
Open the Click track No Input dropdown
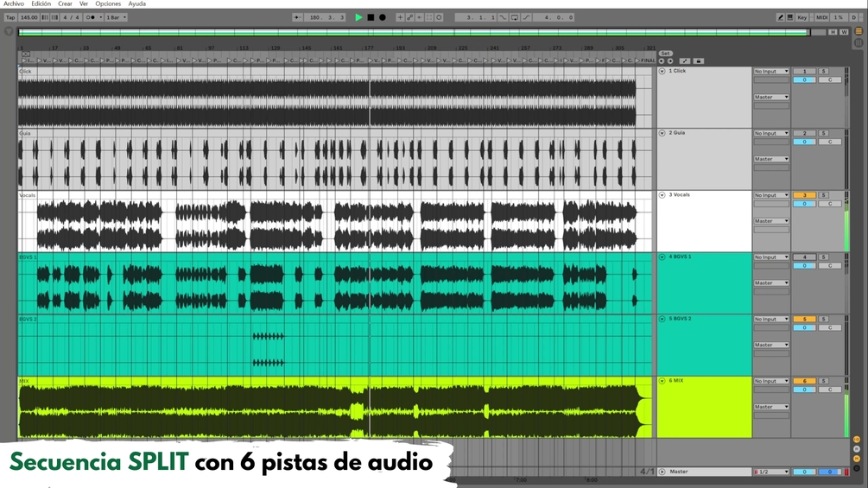tap(771, 72)
